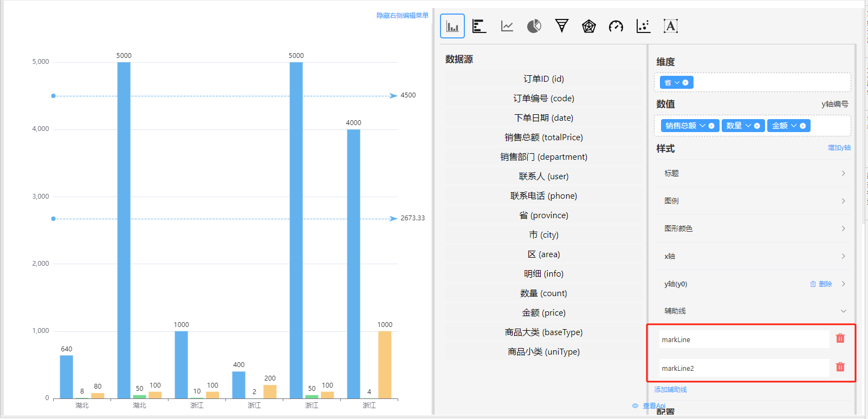Click the 增加y轴 link

point(839,148)
